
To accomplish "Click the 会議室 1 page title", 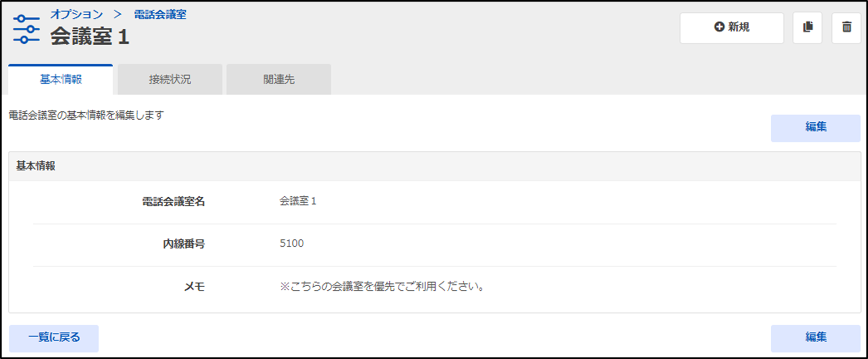I will coord(90,37).
